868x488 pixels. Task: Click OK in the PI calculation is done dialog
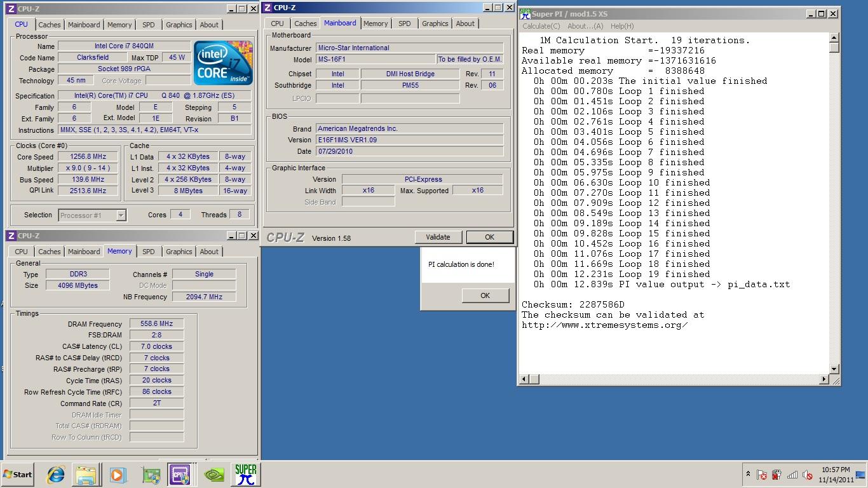coord(485,295)
